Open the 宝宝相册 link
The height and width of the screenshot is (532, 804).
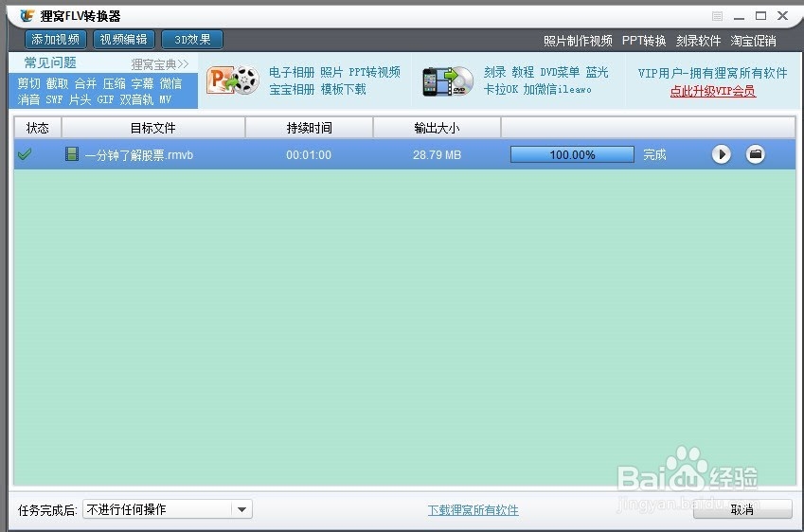[x=292, y=89]
